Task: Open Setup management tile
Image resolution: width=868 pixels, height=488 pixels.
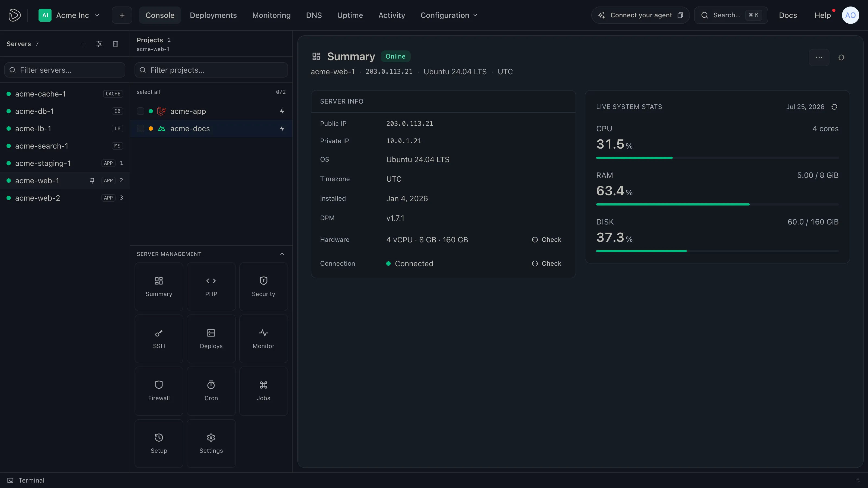Action: point(159,443)
